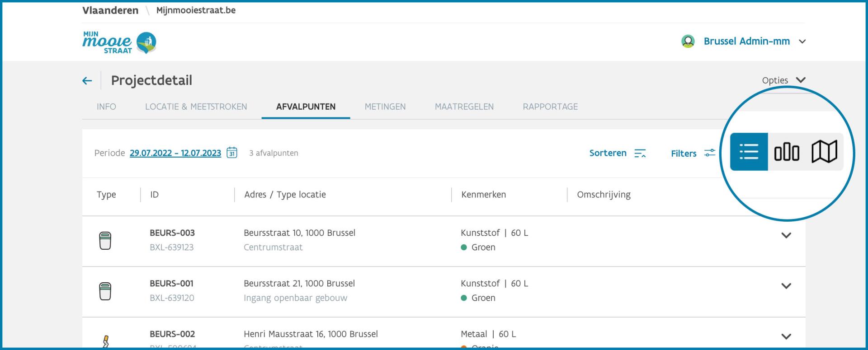Image resolution: width=868 pixels, height=350 pixels.
Task: Click the trash bin icon for BEURS-003
Action: point(105,241)
